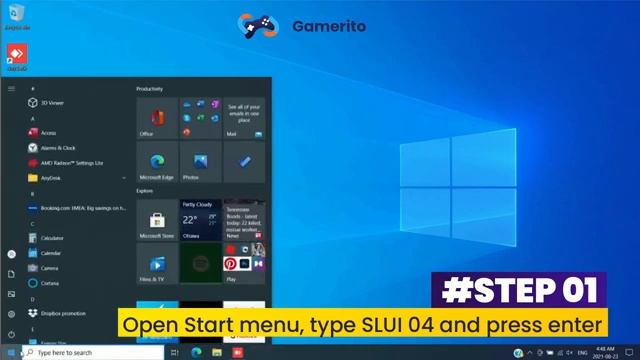Open the Microsoft Store tile

coord(157,220)
